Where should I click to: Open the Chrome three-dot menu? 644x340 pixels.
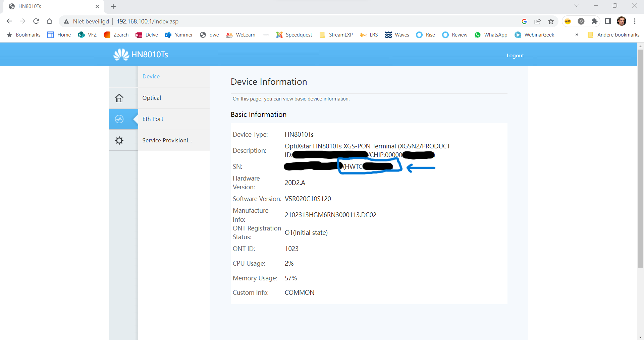coord(635,21)
